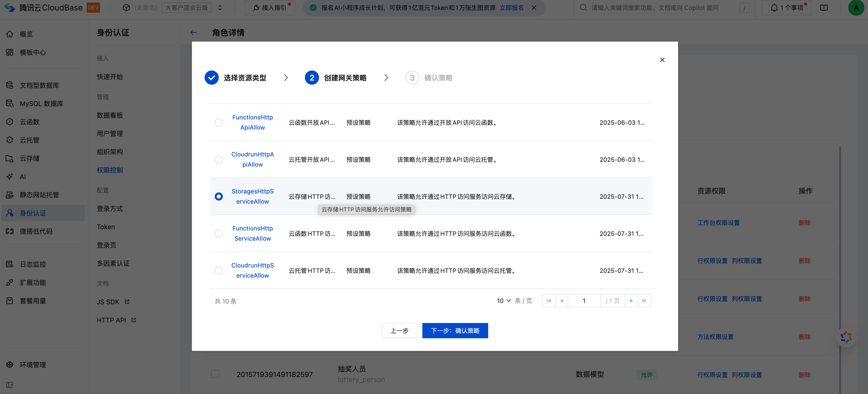
Task: Select the CloudrunHttpServiceAllow radio button
Action: [219, 271]
